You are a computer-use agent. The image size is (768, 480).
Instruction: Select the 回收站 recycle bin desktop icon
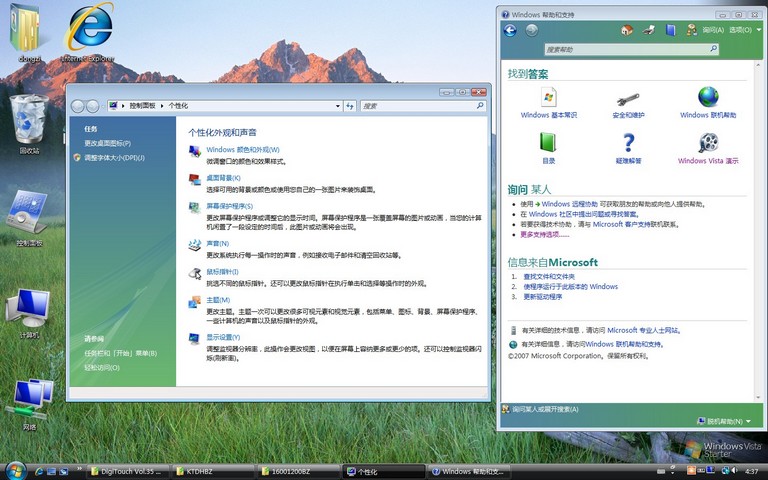pyautogui.click(x=29, y=124)
